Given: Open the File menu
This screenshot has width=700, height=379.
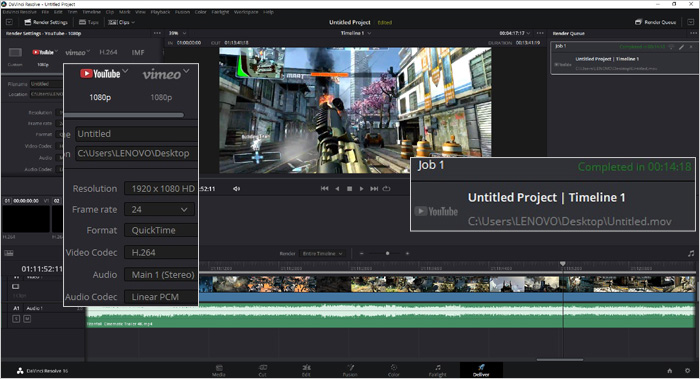Looking at the screenshot, I should pyautogui.click(x=45, y=12).
